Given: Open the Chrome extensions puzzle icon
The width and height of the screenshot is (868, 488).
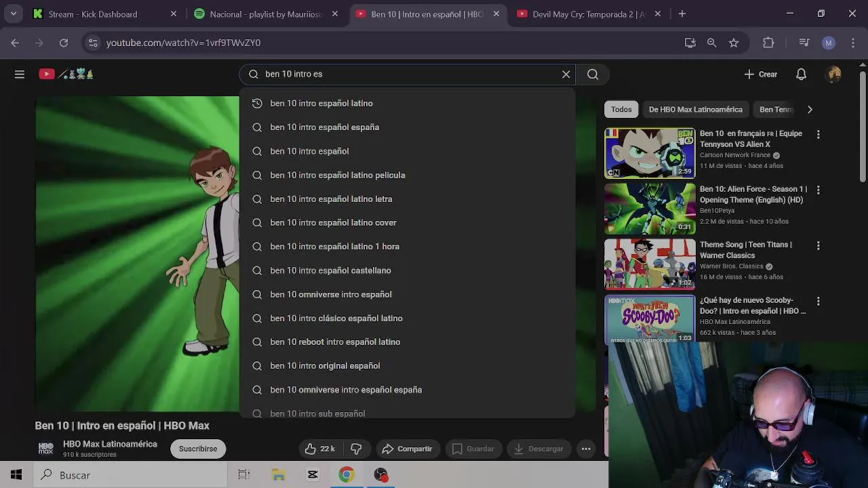Looking at the screenshot, I should pyautogui.click(x=768, y=43).
